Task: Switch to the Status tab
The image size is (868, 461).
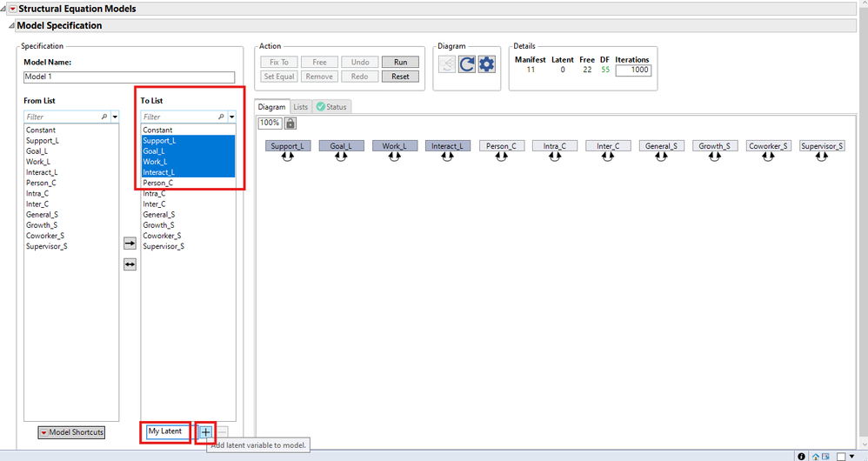Action: click(331, 107)
